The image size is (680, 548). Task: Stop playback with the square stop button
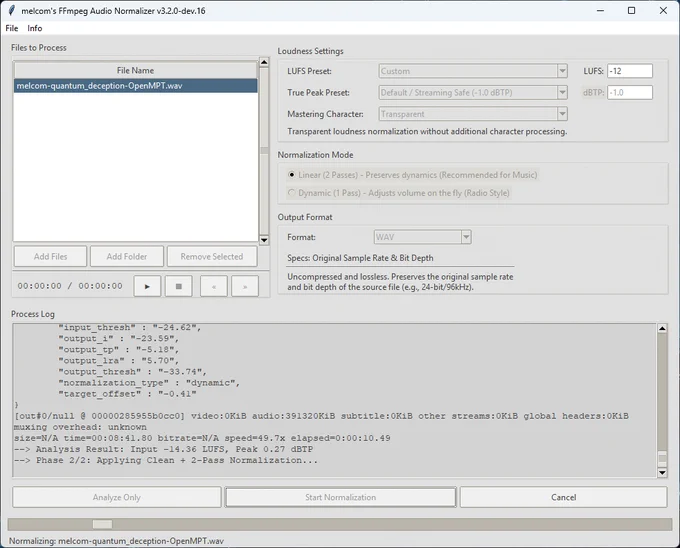pos(179,286)
